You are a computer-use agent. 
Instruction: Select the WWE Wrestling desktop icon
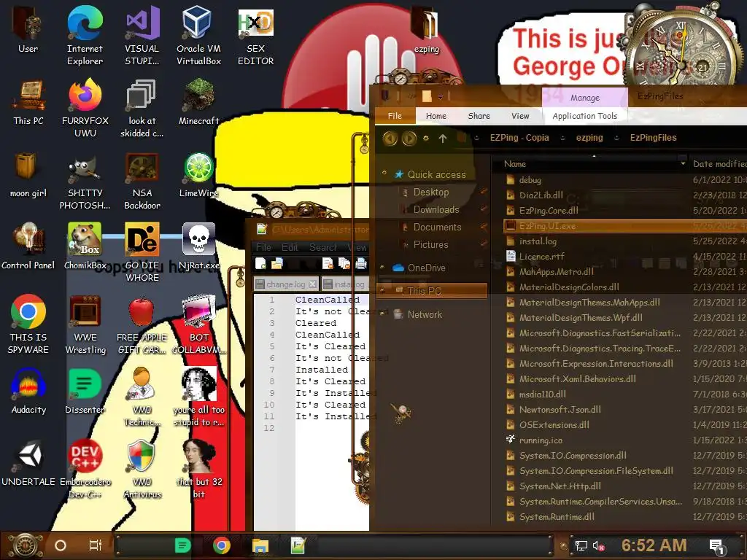(85, 324)
